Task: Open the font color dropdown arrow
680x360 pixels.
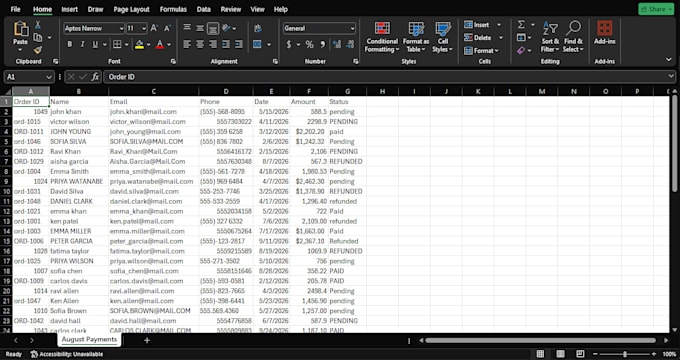Action: point(169,44)
